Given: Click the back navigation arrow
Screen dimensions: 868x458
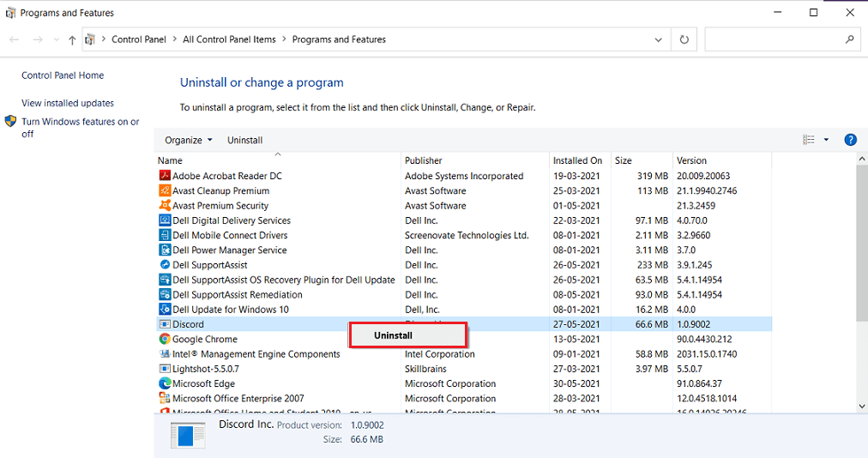Looking at the screenshot, I should pos(15,39).
